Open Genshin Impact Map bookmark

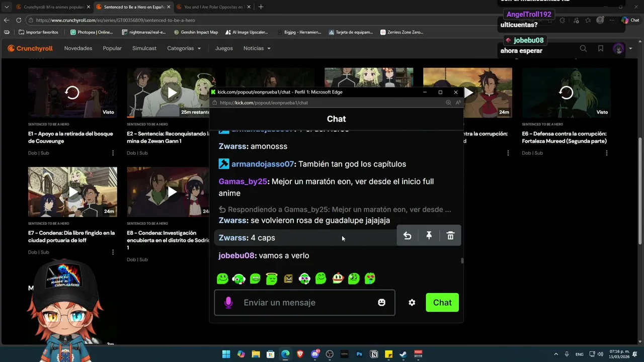tap(196, 32)
